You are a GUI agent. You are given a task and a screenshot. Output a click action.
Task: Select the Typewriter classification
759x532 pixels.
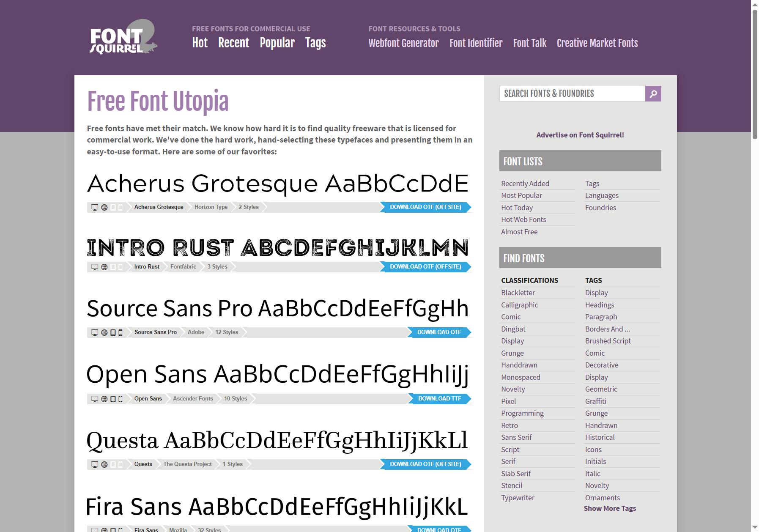tap(518, 498)
